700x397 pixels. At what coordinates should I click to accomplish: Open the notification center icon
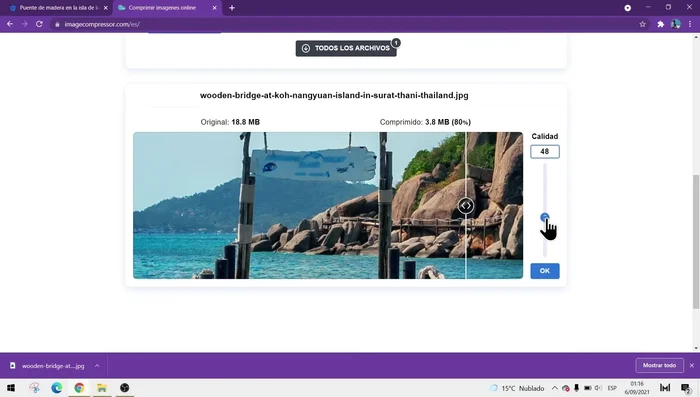pyautogui.click(x=686, y=388)
